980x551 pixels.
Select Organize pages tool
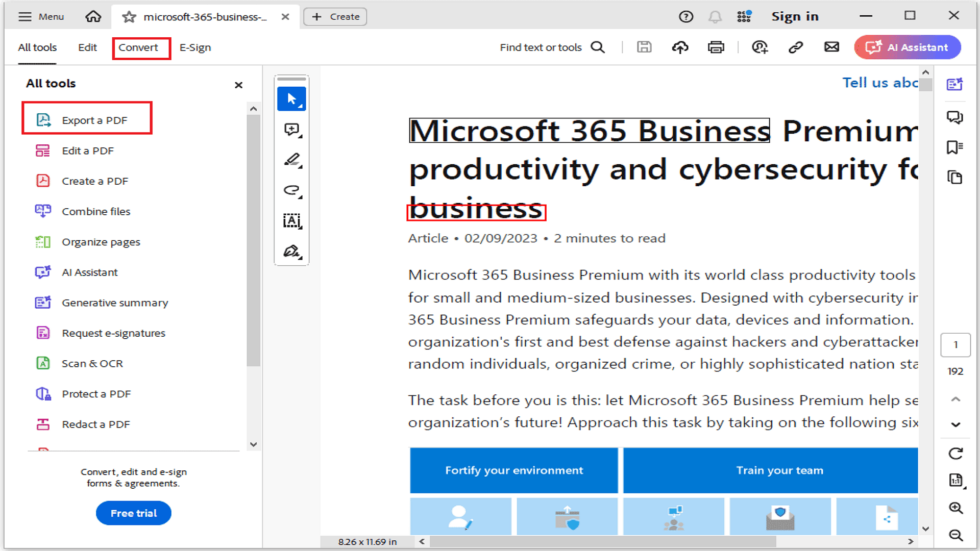tap(87, 242)
